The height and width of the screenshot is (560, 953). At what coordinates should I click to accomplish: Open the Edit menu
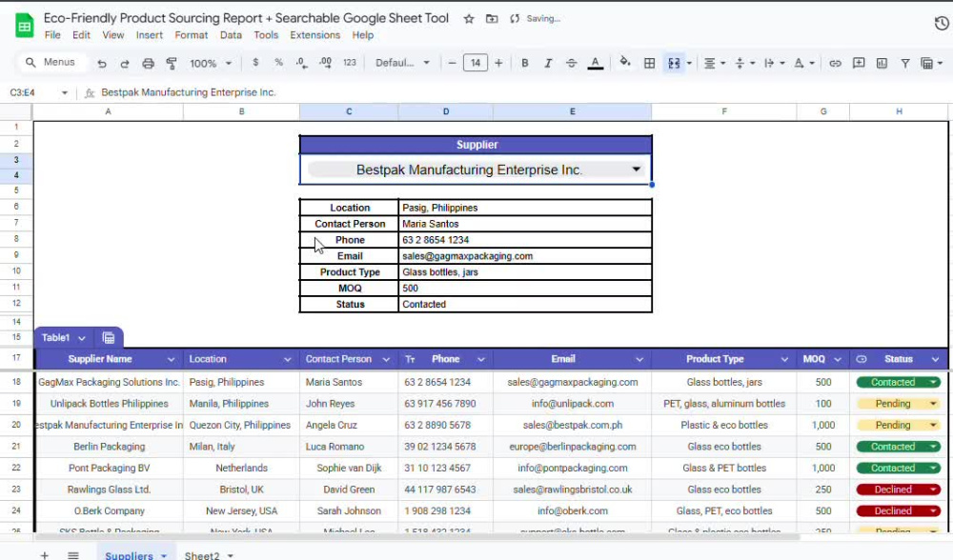pyautogui.click(x=81, y=35)
